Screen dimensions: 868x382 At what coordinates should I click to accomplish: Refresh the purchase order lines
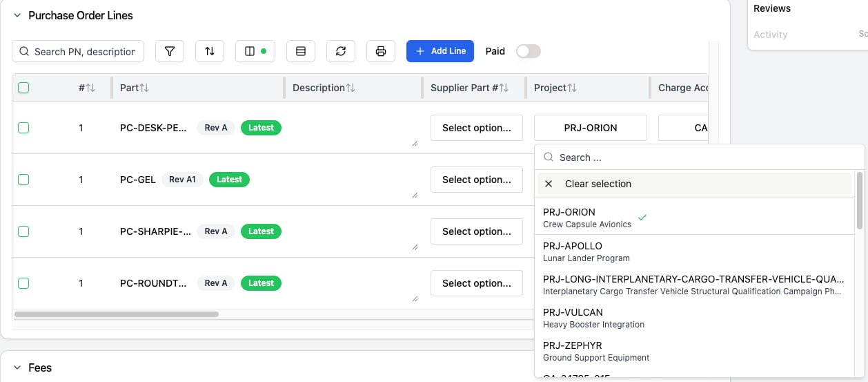[341, 51]
